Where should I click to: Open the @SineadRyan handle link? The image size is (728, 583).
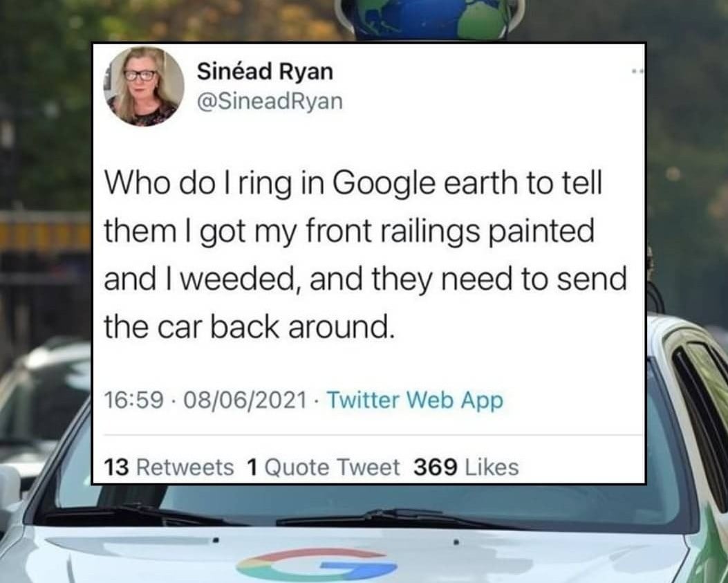click(x=270, y=101)
